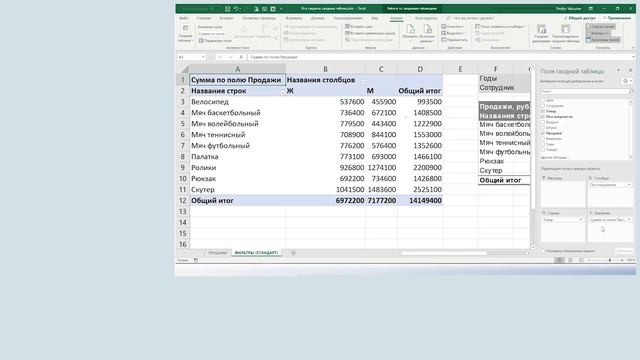
Task: Click the Save icon in quick access toolbar
Action: (x=228, y=9)
